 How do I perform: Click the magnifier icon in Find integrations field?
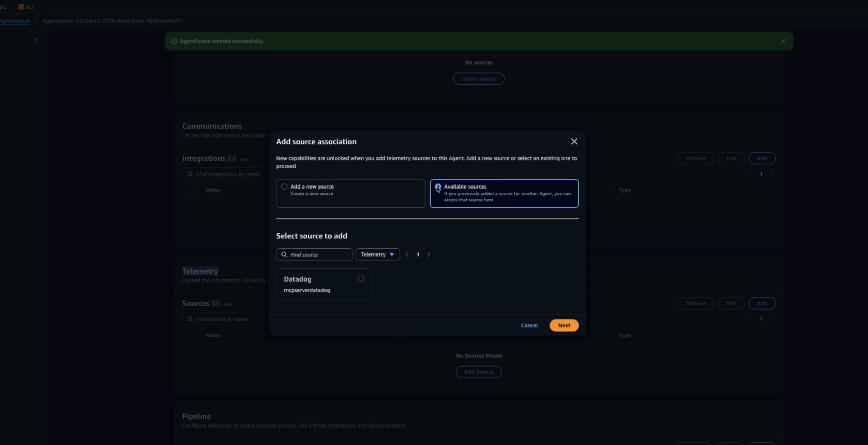pyautogui.click(x=190, y=174)
